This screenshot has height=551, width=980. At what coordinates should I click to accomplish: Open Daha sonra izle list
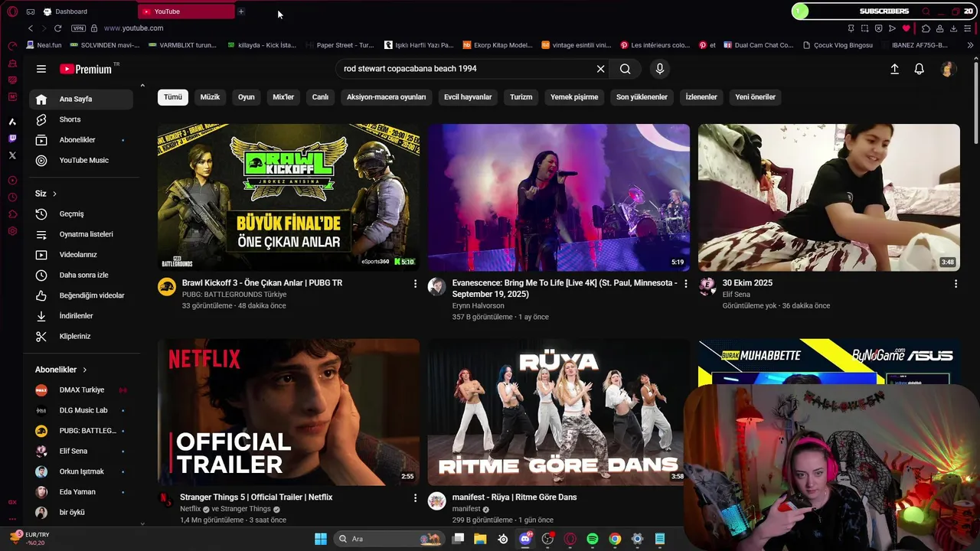tap(81, 275)
